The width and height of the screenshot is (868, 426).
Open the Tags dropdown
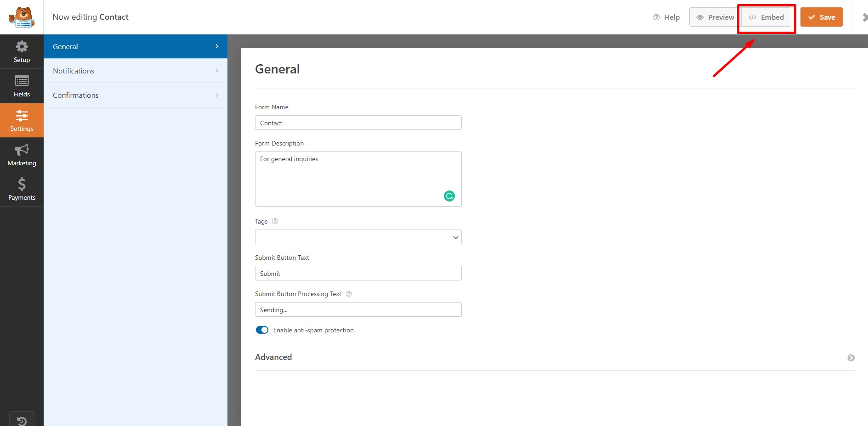click(358, 237)
